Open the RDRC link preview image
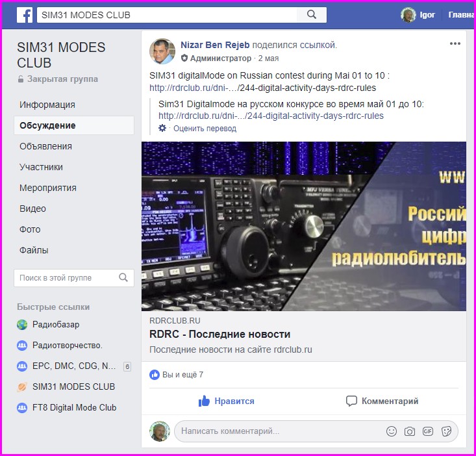The image size is (476, 456). pyautogui.click(x=303, y=226)
